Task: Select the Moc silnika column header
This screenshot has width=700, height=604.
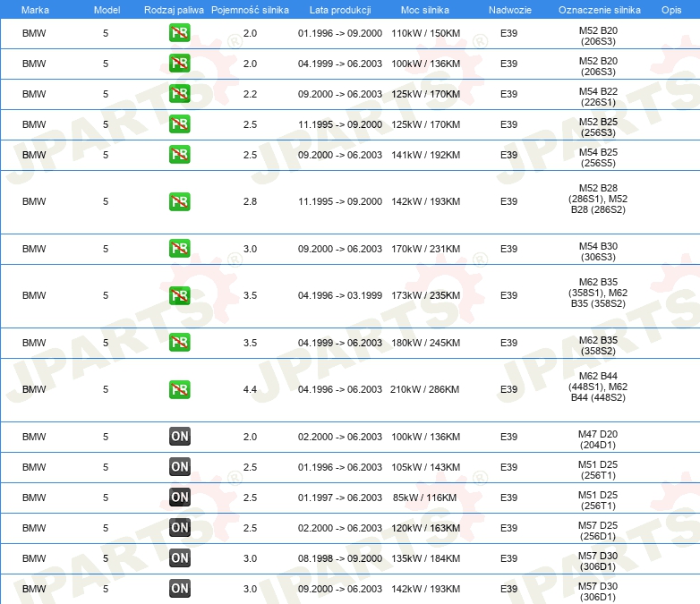Action: coord(425,9)
